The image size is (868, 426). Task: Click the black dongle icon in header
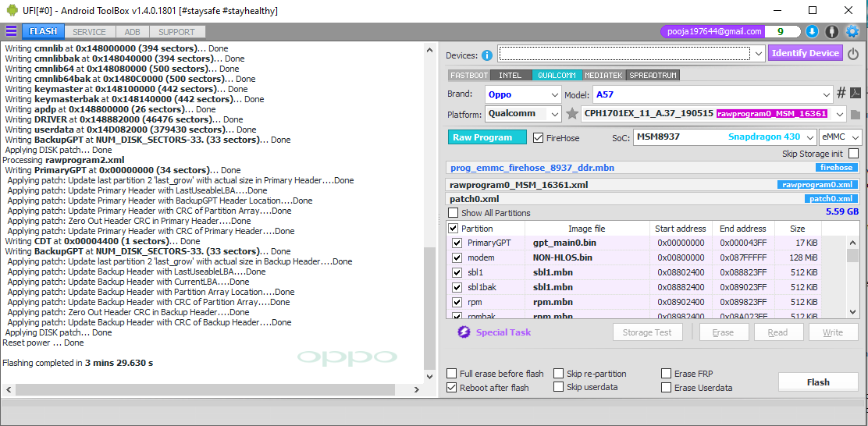(831, 31)
